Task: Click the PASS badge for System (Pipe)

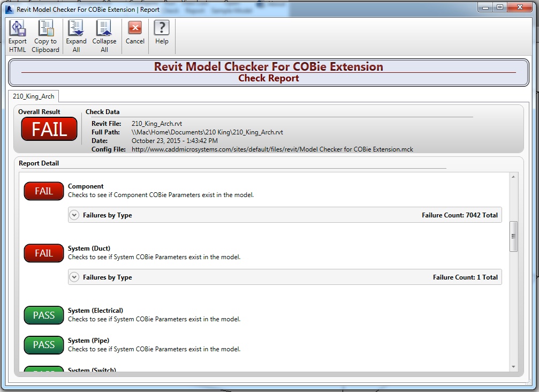Action: tap(43, 345)
